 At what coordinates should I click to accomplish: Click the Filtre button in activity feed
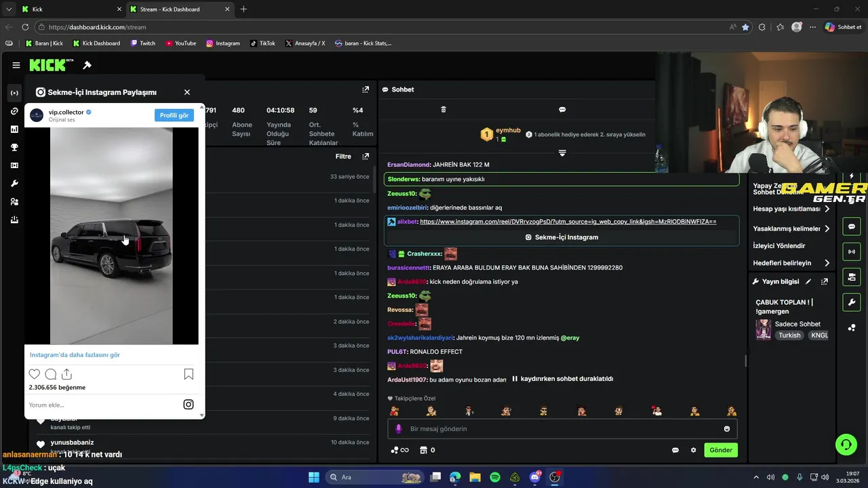[343, 157]
